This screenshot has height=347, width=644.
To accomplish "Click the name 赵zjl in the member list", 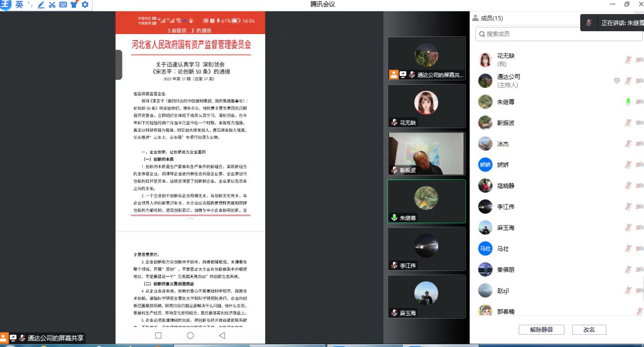I will [x=503, y=291].
